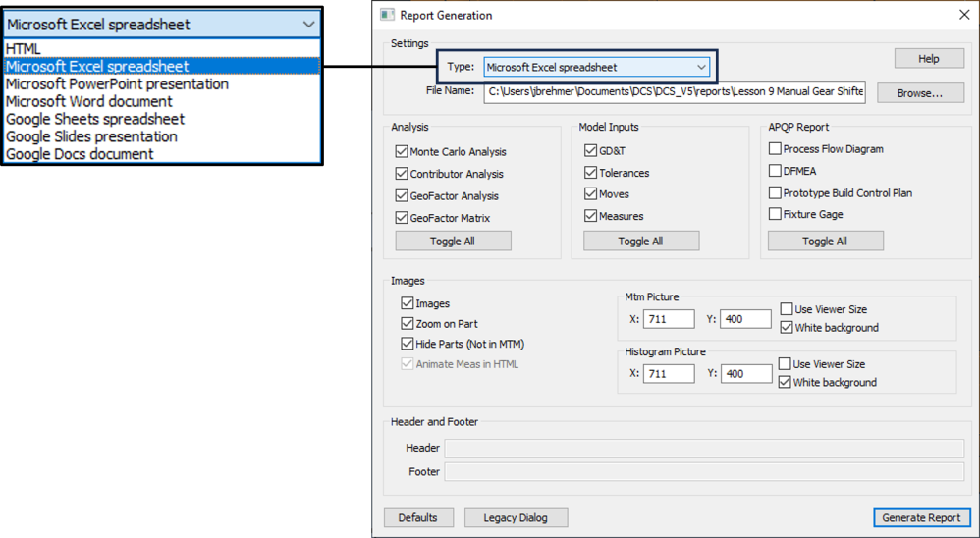Image resolution: width=980 pixels, height=538 pixels.
Task: Click Generate Report button
Action: (x=921, y=518)
